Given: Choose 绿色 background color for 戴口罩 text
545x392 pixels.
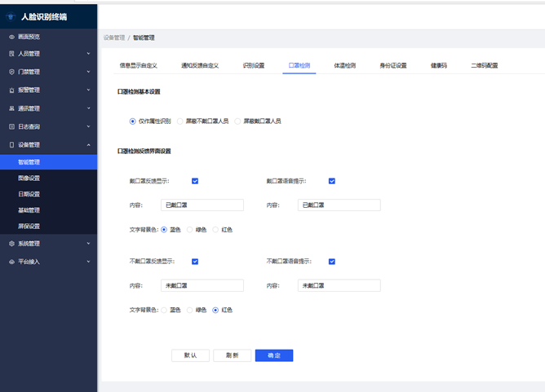Looking at the screenshot, I should 190,230.
